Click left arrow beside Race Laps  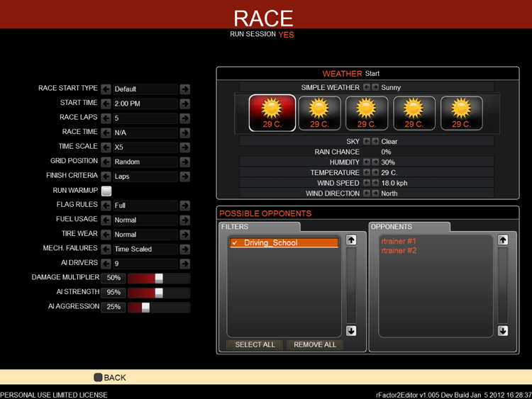click(106, 118)
